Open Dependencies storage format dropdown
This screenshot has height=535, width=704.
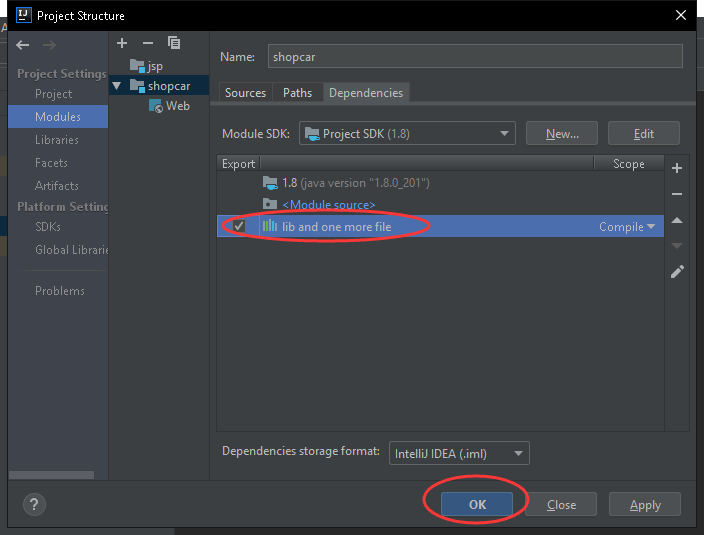pos(459,453)
